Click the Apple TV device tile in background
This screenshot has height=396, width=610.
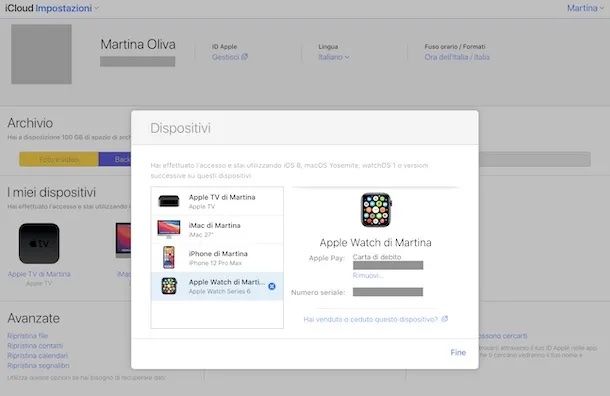pyautogui.click(x=39, y=244)
